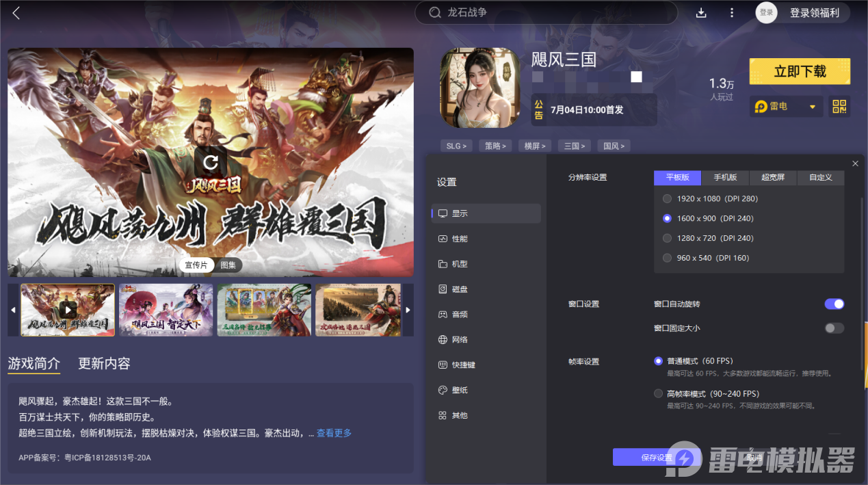Click the 飓风三国 game icon
Image resolution: width=868 pixels, height=485 pixels.
coord(479,88)
